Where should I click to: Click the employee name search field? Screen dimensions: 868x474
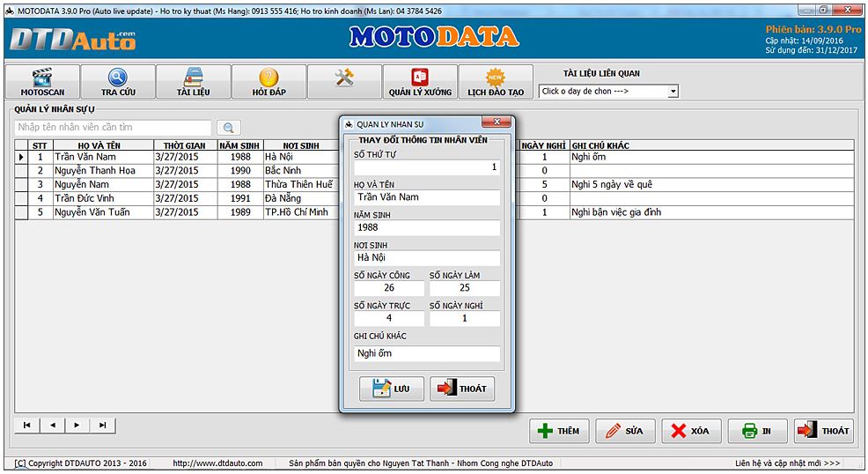coord(113,128)
